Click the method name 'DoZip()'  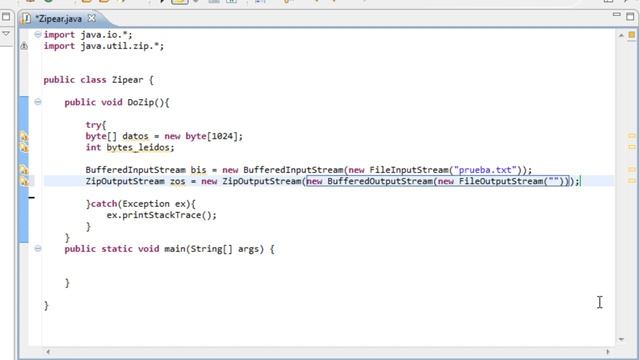pyautogui.click(x=145, y=102)
